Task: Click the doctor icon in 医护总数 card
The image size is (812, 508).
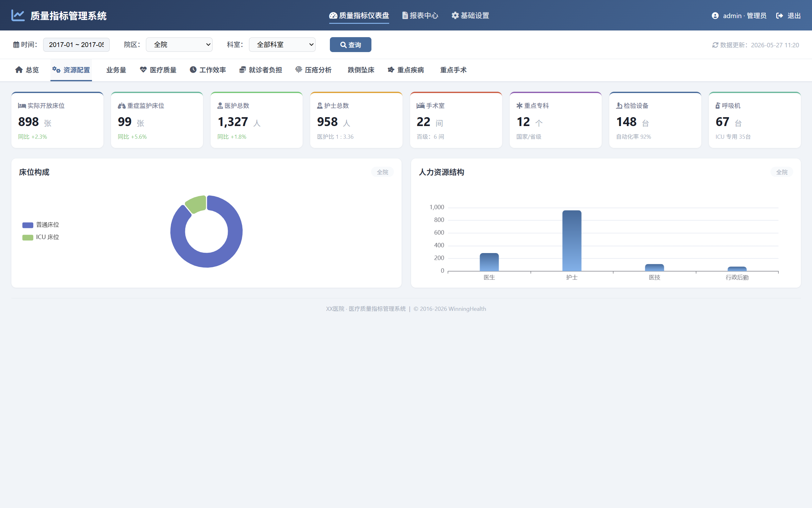Action: click(220, 106)
